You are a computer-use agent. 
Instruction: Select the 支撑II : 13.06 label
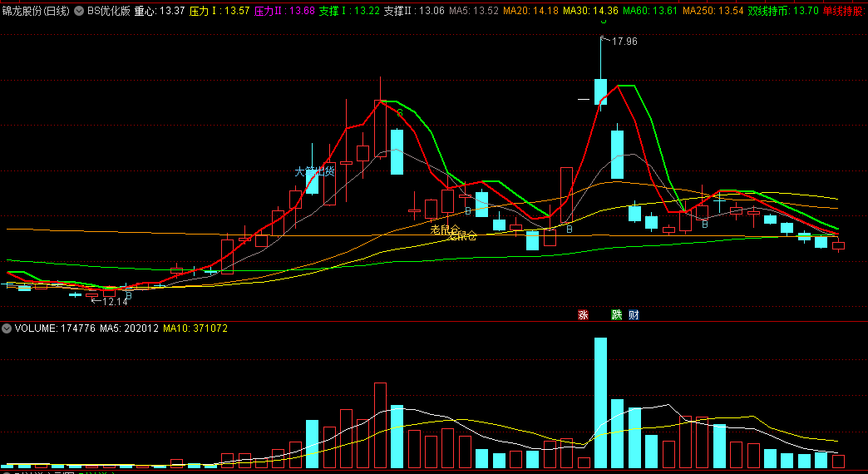click(415, 11)
